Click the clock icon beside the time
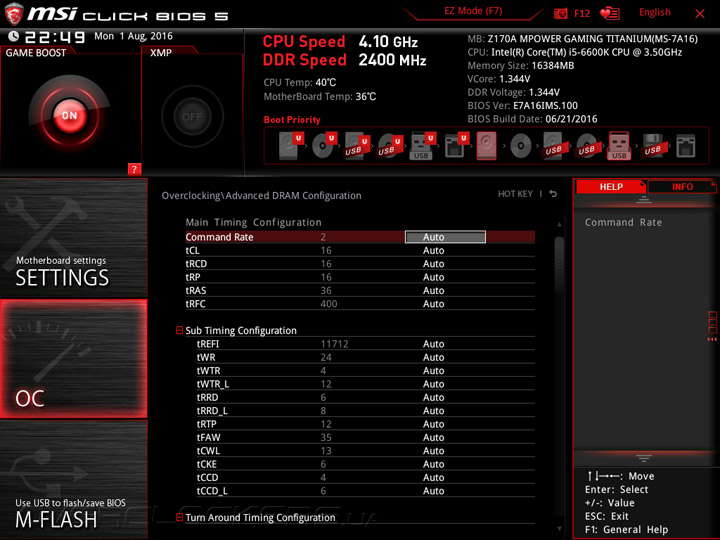This screenshot has height=540, width=720. (14, 36)
